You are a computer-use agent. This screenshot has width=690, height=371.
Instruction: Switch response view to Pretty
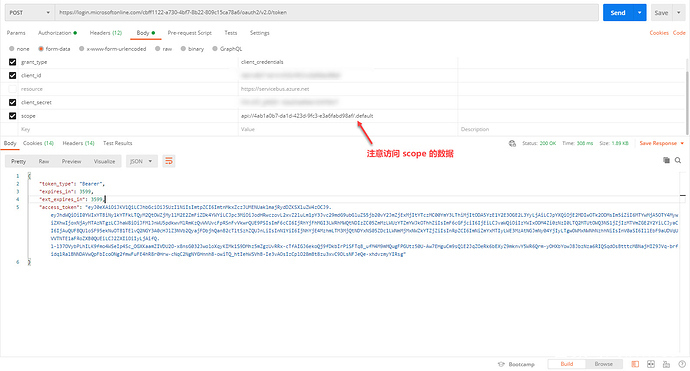(18, 162)
